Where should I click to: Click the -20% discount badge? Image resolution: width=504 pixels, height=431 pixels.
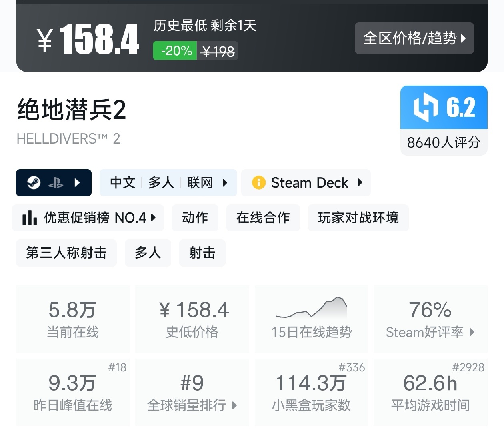tap(175, 51)
